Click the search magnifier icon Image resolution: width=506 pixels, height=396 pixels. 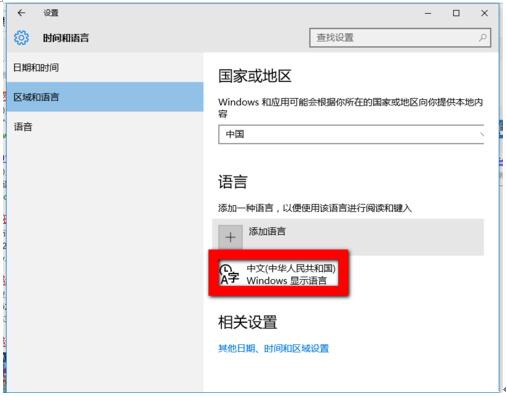click(482, 38)
